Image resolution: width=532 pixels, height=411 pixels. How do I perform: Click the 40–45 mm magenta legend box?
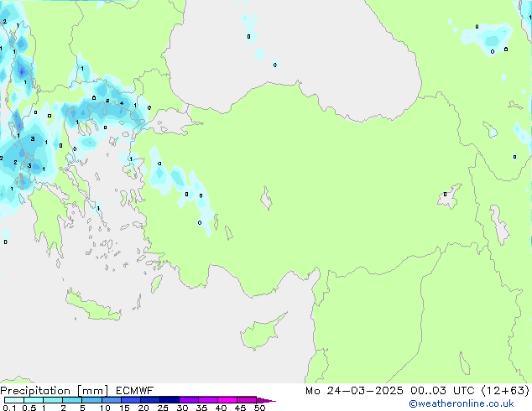click(227, 400)
